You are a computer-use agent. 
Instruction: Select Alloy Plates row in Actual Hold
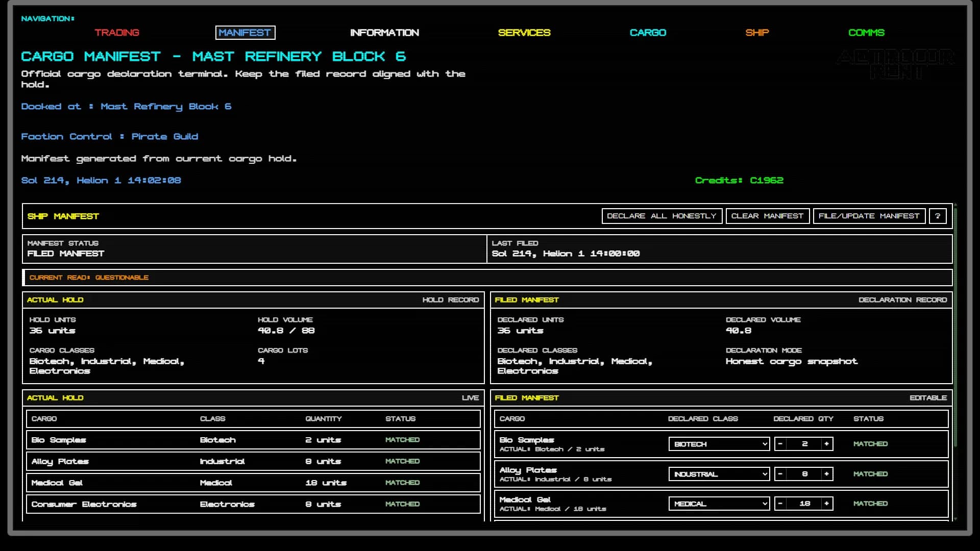tap(253, 461)
